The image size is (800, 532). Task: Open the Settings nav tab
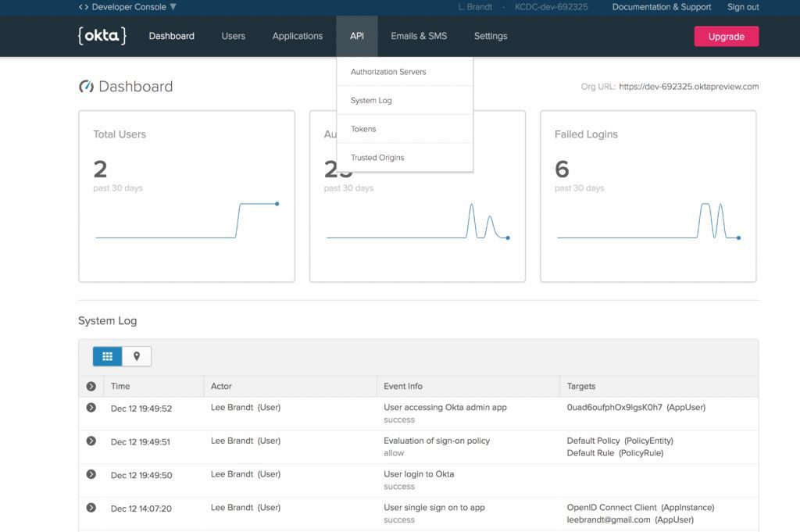(x=491, y=36)
